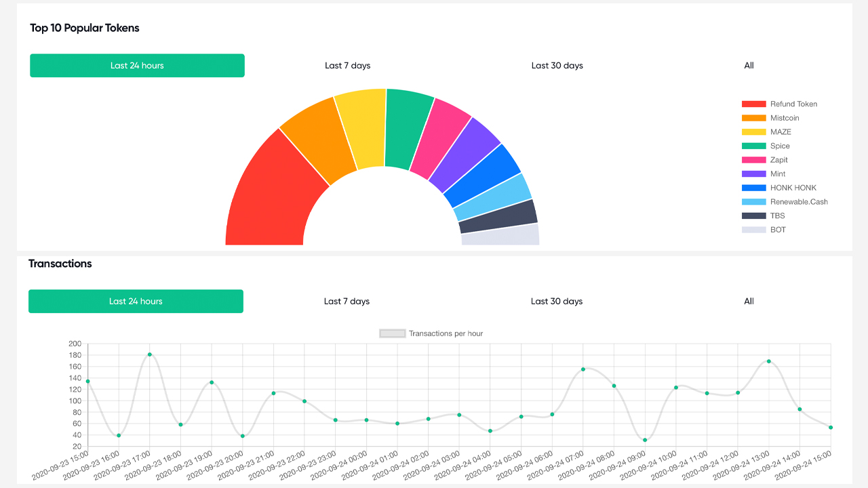Viewport: 868px width, 488px height.
Task: Select Last 24 hours in Top 10 Popular Tokens
Action: tap(137, 66)
